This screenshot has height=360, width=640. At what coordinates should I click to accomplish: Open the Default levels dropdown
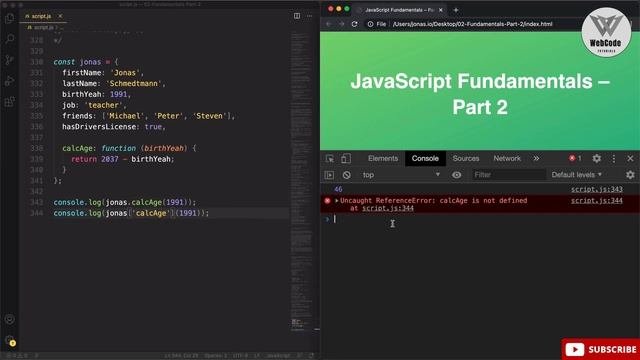[577, 175]
